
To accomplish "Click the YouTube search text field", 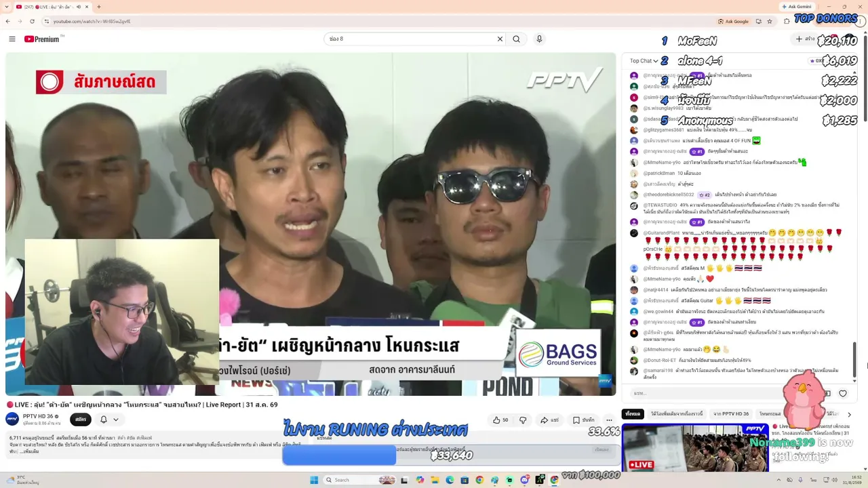I will click(x=410, y=39).
